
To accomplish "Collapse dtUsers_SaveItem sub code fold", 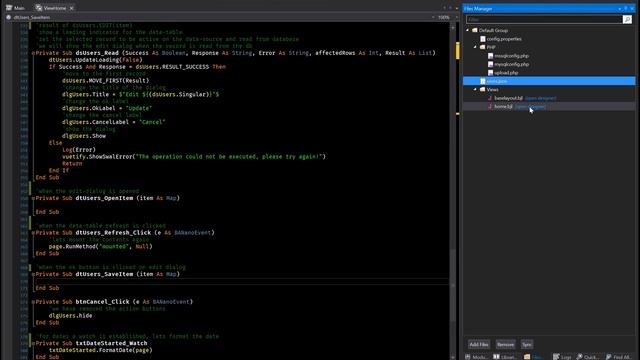I will 33,274.
